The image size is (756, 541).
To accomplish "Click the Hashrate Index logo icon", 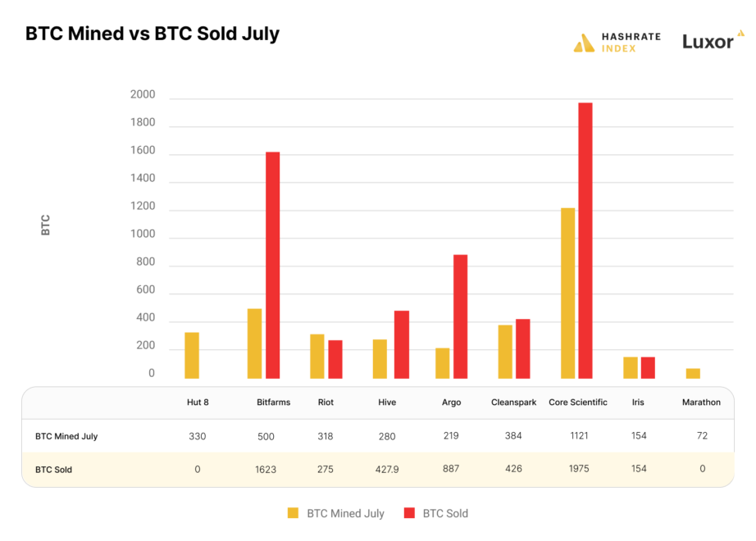I will point(584,43).
